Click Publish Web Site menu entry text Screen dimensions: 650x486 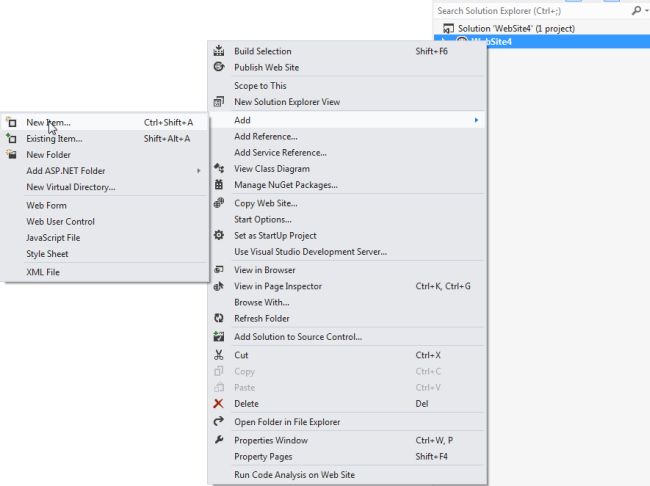267,67
